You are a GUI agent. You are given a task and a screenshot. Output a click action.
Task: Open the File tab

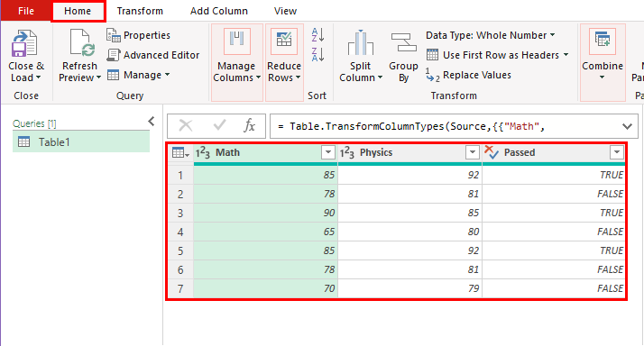coord(26,11)
